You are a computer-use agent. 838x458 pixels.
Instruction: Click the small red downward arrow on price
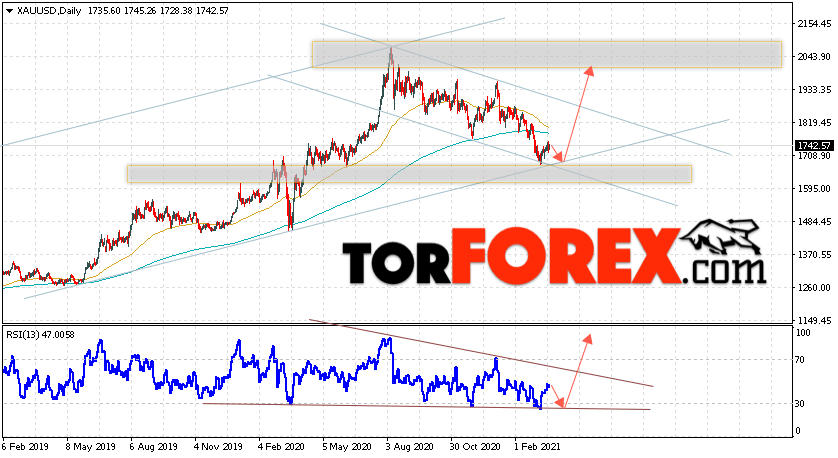click(556, 152)
